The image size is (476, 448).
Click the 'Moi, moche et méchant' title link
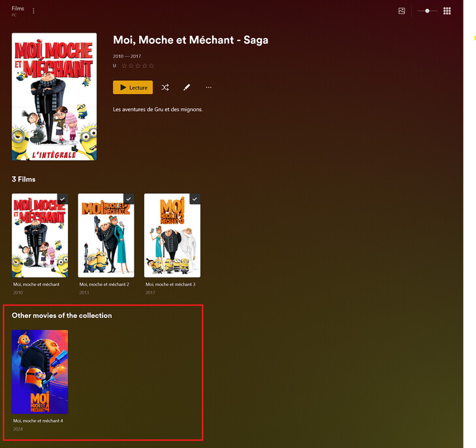click(36, 284)
